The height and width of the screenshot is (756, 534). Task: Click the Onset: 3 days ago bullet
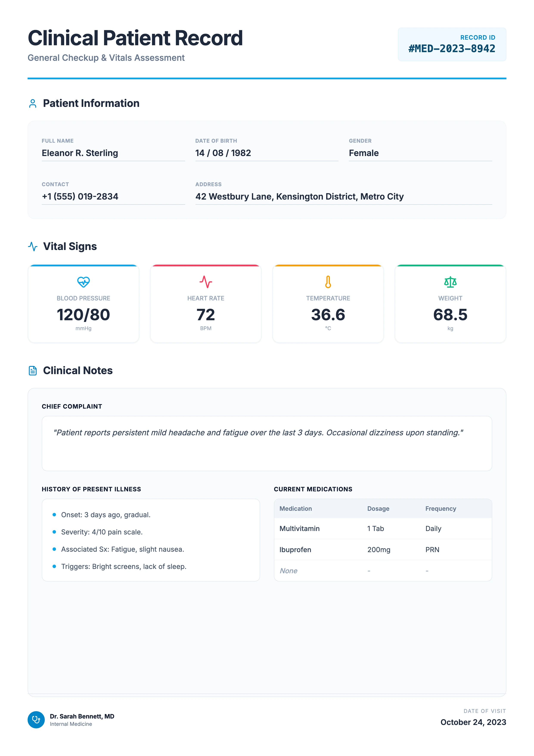point(106,515)
